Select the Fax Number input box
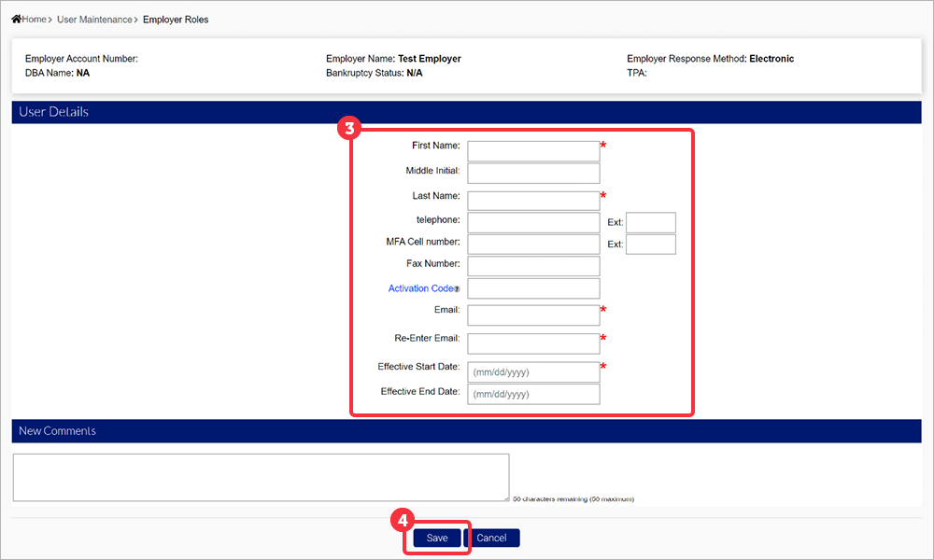 pos(532,266)
